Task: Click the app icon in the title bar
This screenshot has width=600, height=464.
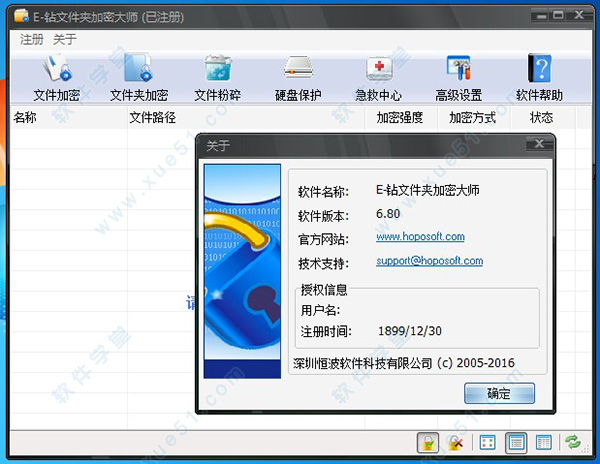Action: click(21, 15)
